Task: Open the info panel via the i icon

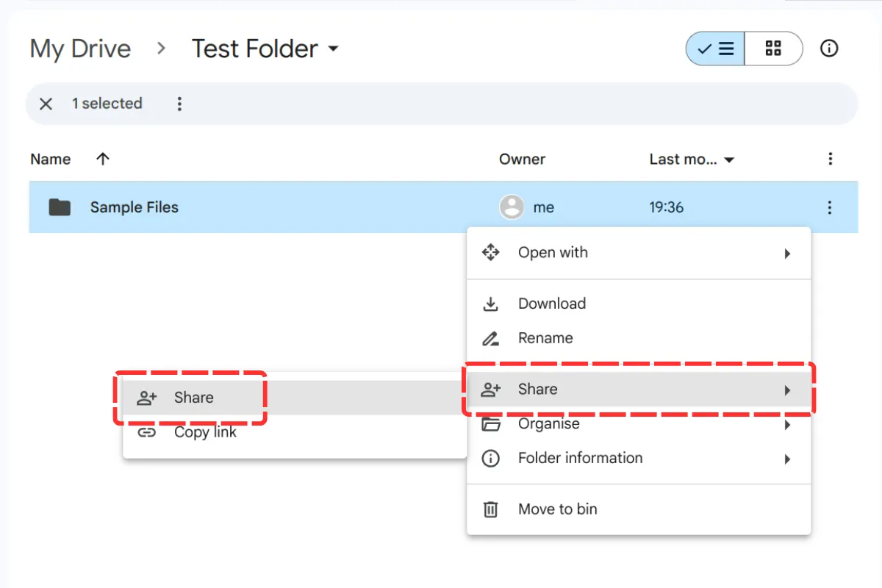Action: click(829, 49)
